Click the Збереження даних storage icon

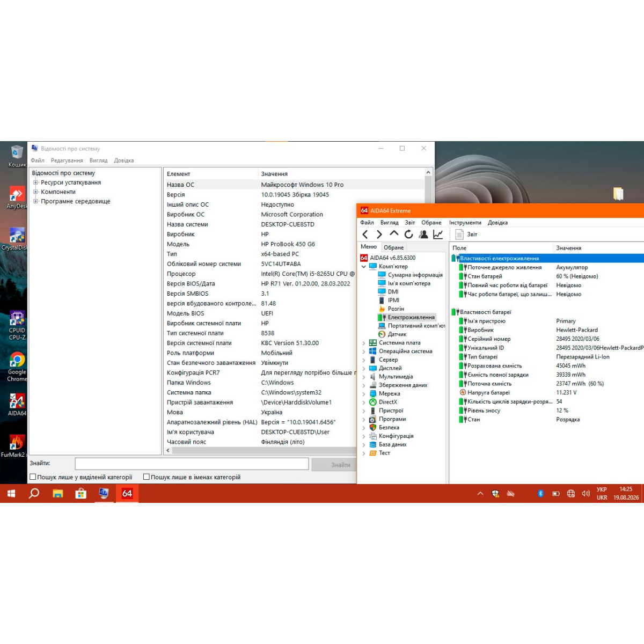(373, 385)
